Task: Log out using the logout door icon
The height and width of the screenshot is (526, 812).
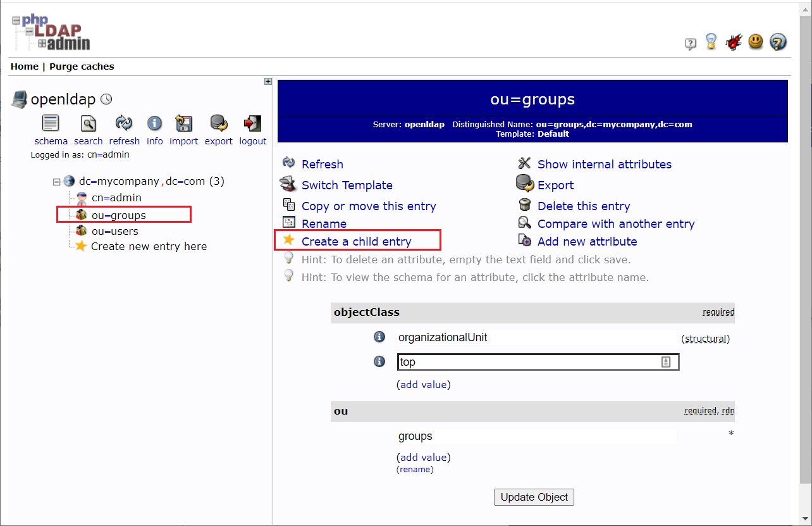Action: [252, 122]
